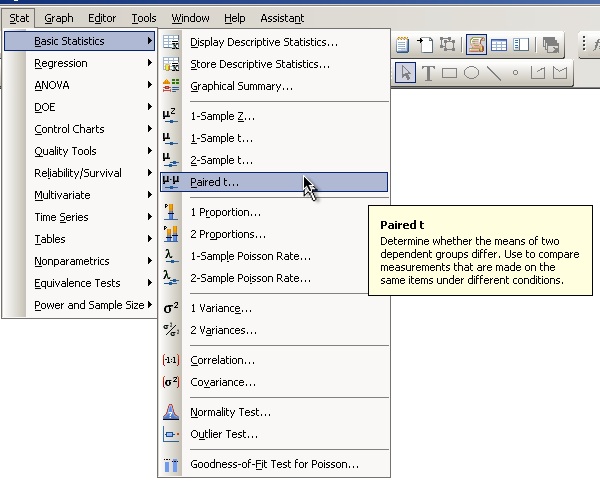Open the Help menu
Image resolution: width=600 pixels, height=488 pixels.
(235, 18)
